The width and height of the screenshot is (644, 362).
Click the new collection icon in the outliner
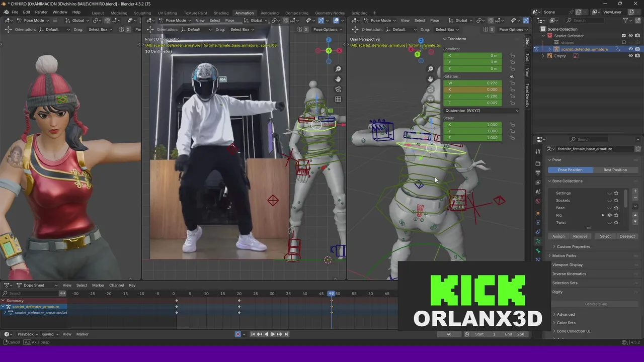(637, 21)
